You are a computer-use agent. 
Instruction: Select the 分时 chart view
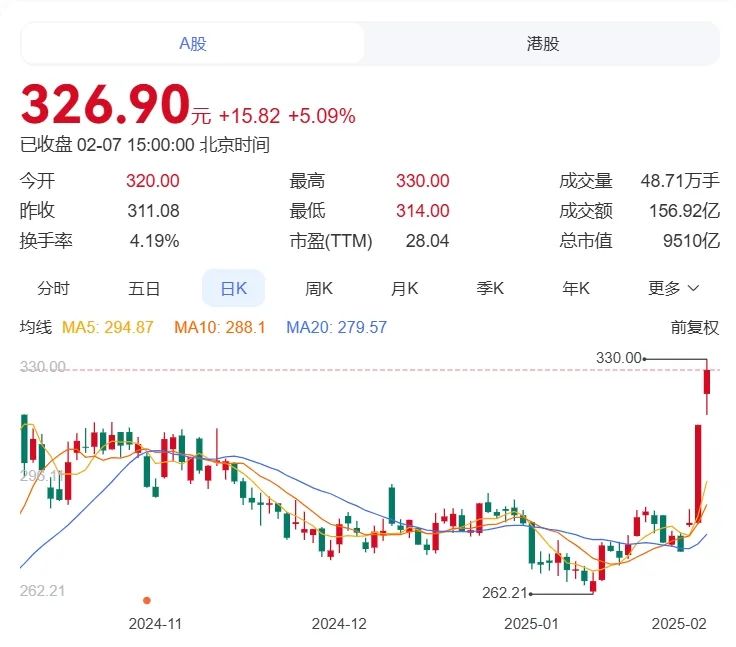click(54, 288)
